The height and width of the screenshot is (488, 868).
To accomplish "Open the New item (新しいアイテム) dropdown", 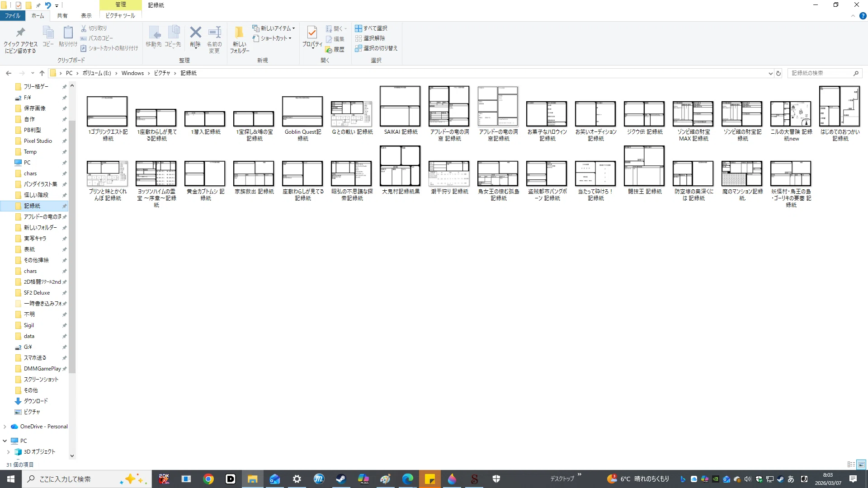I will (274, 28).
